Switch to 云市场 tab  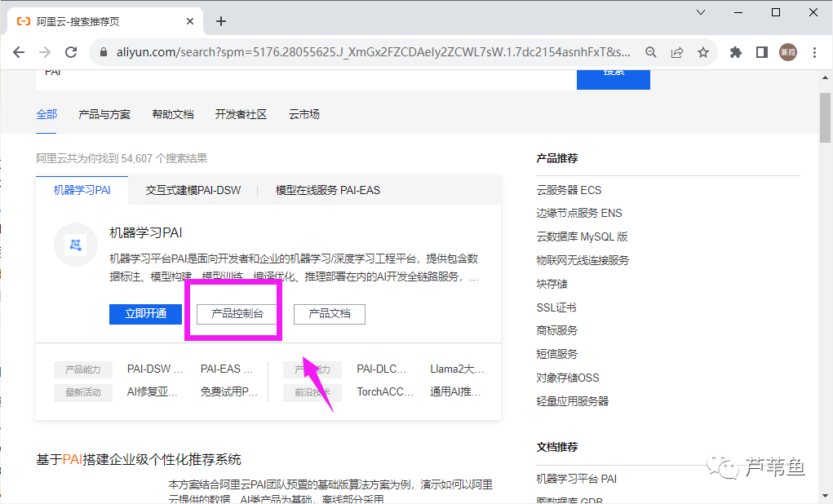point(304,114)
